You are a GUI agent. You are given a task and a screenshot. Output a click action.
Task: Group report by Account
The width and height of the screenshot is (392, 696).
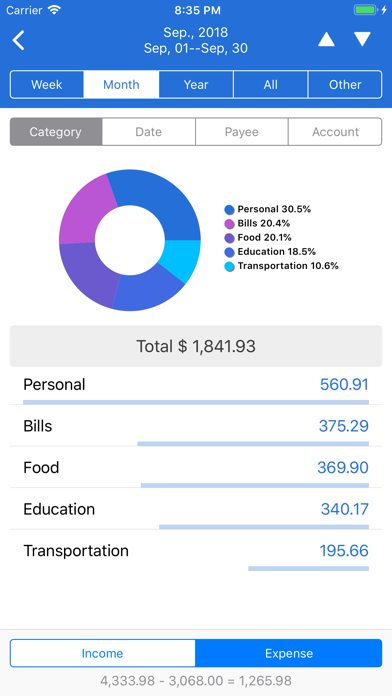click(335, 132)
